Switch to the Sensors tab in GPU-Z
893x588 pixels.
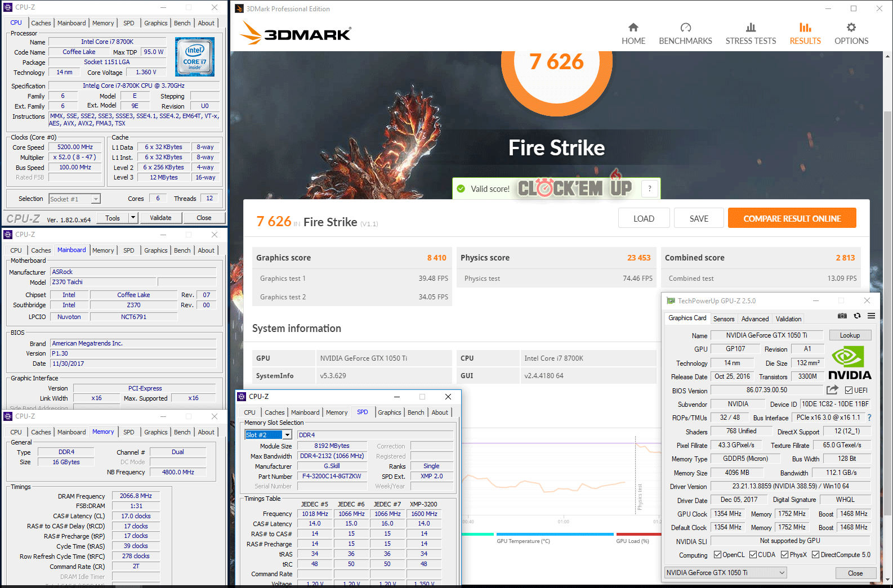(724, 319)
